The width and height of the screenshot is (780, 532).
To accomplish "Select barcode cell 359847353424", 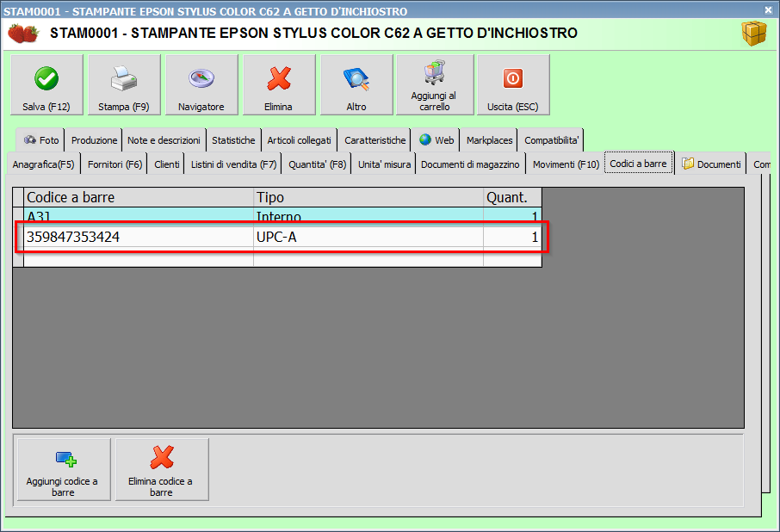I will coord(139,237).
